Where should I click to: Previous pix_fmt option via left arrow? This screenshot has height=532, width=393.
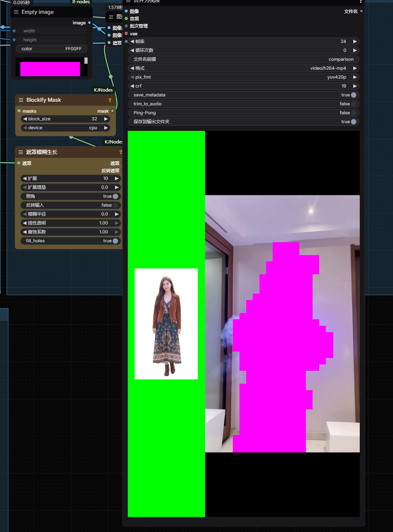pos(132,77)
